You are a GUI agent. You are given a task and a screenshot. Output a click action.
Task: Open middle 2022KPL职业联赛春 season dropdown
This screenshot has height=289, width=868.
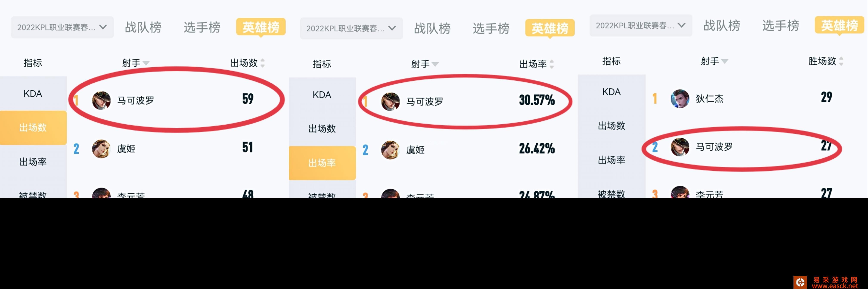pyautogui.click(x=352, y=28)
